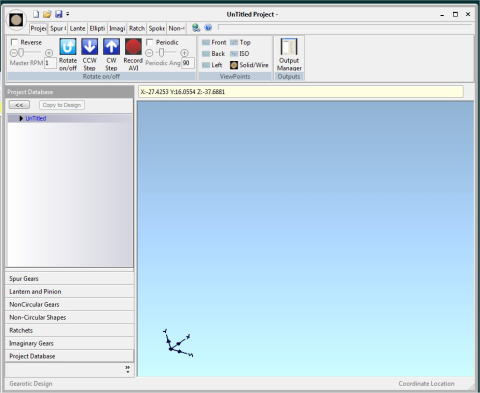
Task: Open the Spoke ribbon tab
Action: pos(156,28)
